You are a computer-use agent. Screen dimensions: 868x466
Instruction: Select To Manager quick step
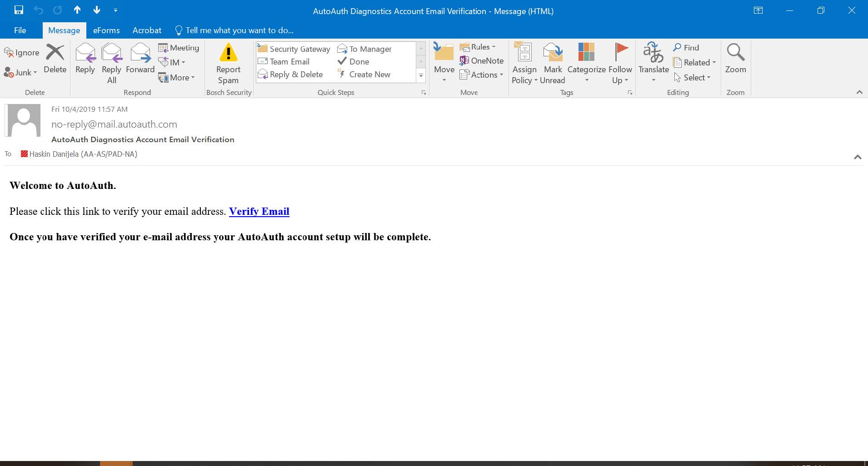tap(364, 49)
